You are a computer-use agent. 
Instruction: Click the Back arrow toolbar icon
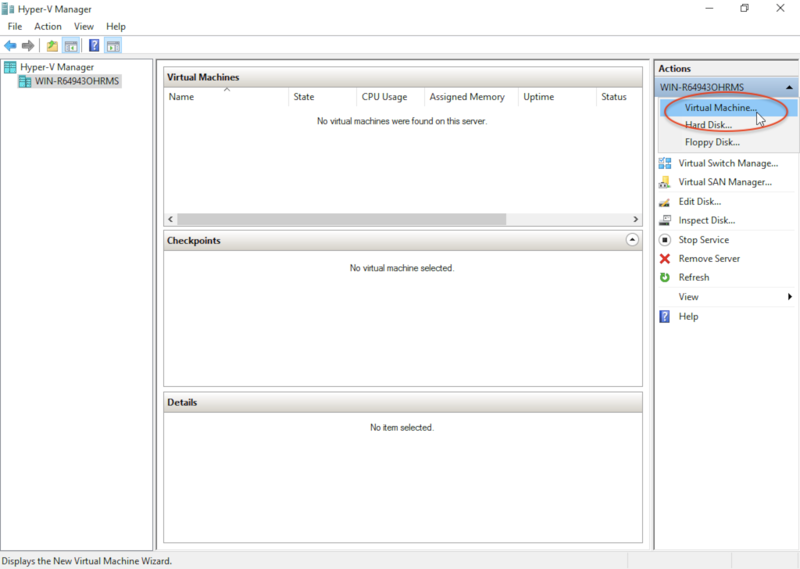tap(10, 46)
